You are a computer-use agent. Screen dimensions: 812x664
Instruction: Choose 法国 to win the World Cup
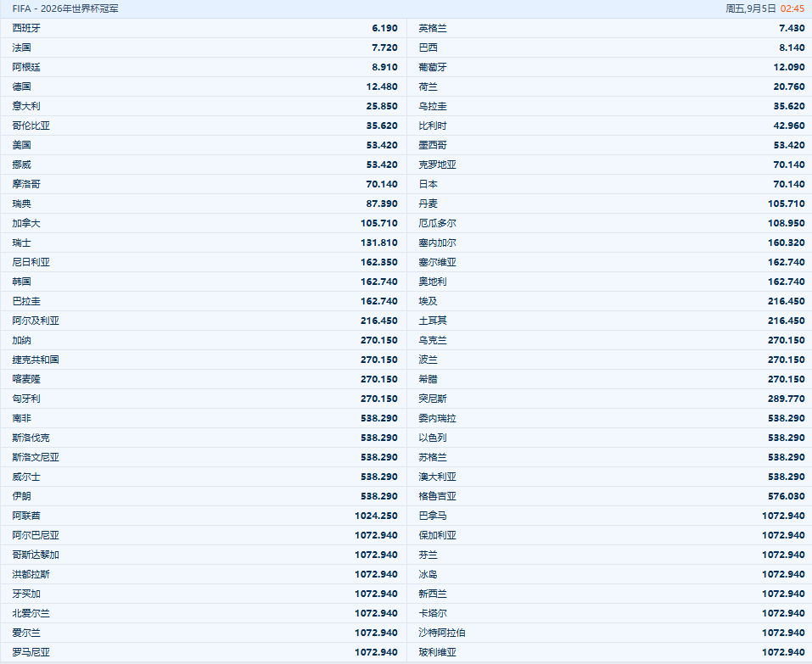pos(204,47)
